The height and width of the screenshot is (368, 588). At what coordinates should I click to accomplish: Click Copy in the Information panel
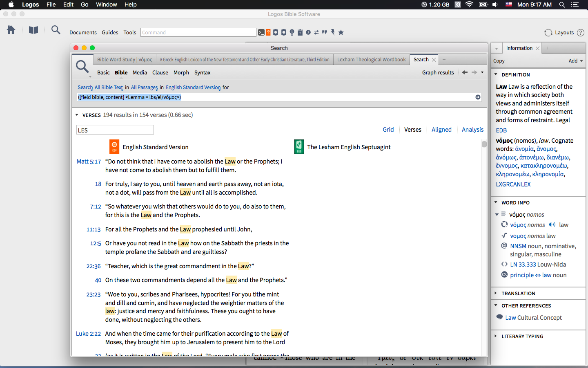[x=499, y=61]
